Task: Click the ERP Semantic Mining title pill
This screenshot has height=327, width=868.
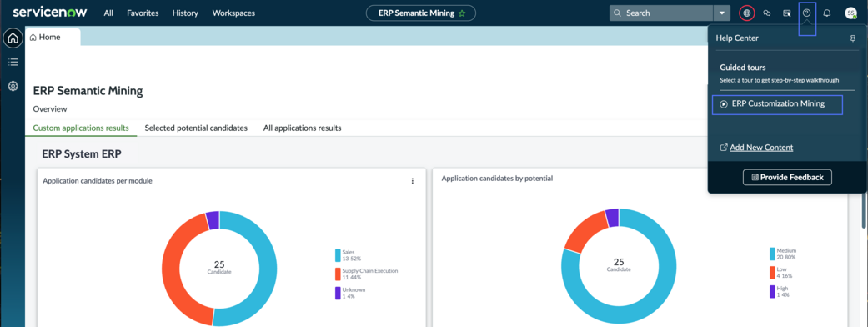Action: [x=421, y=13]
